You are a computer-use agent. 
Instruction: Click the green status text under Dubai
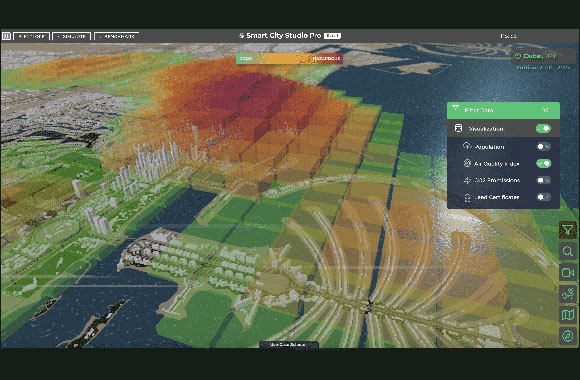tap(543, 68)
